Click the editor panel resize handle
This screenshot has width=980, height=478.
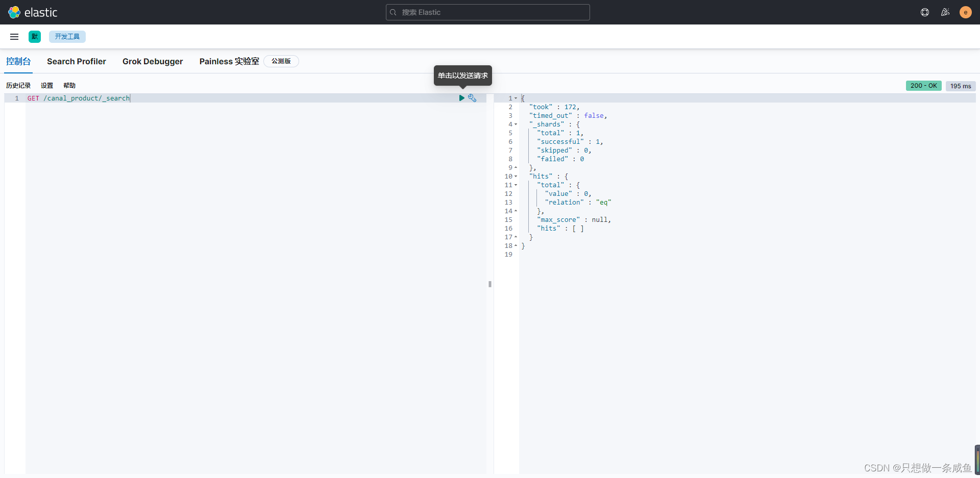(x=490, y=284)
